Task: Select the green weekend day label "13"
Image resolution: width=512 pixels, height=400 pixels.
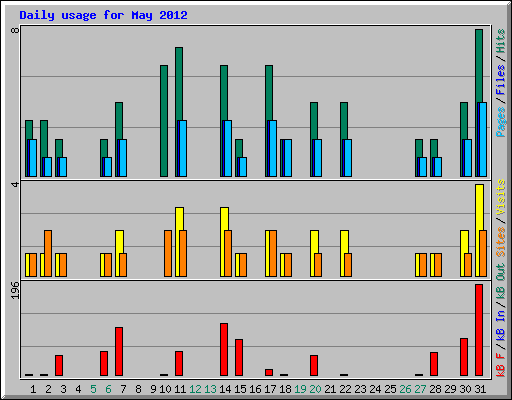Action: click(x=210, y=389)
